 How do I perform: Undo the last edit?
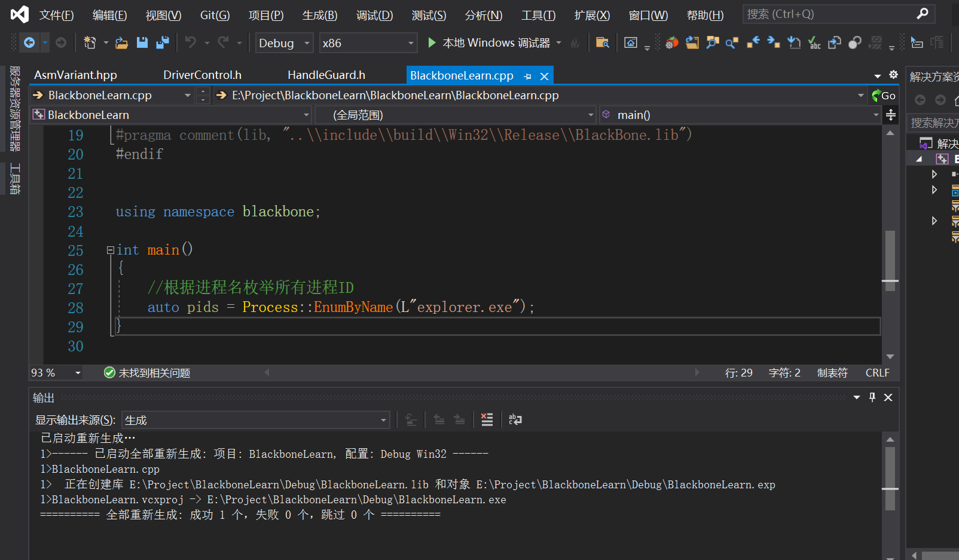(x=191, y=42)
